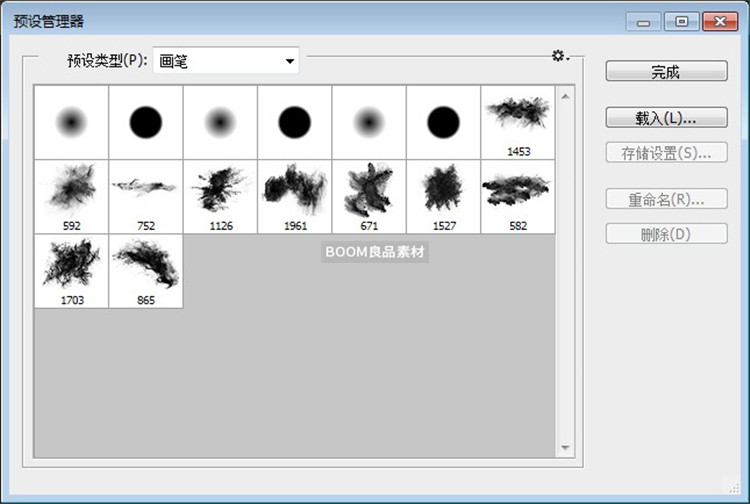Open the gear settings flyout menu
750x504 pixels.
click(x=560, y=56)
